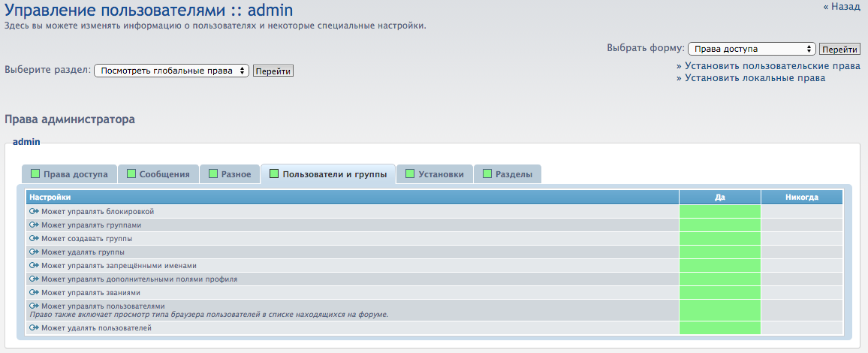Click the arrow icon beside 'Может удалять группы'
The image size is (868, 353).
[34, 252]
